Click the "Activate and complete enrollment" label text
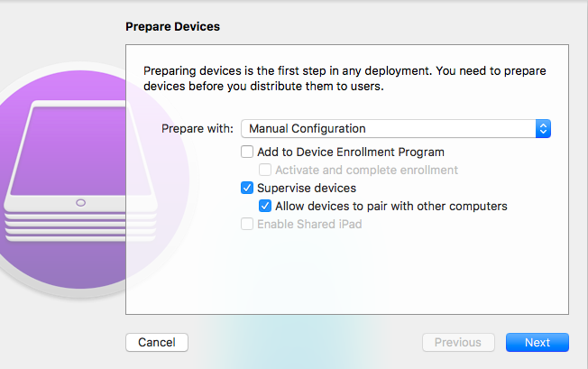The image size is (588, 369). click(x=366, y=171)
